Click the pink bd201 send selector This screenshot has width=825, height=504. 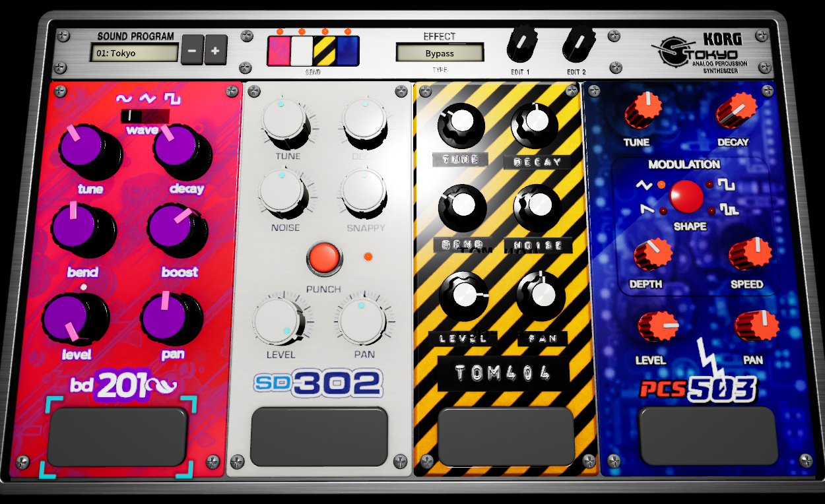coord(279,51)
